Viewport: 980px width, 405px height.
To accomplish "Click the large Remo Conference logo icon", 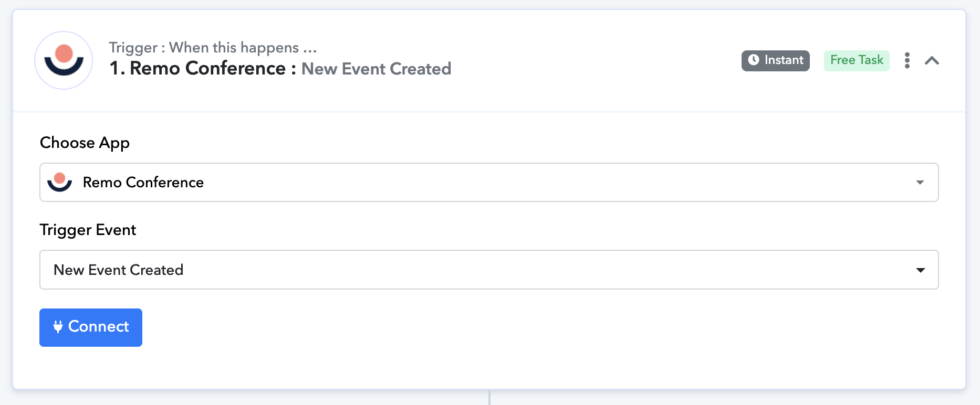I will 64,60.
